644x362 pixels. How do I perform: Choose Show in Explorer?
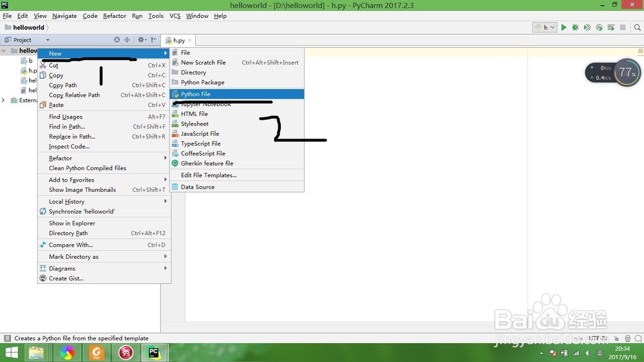coord(104,223)
